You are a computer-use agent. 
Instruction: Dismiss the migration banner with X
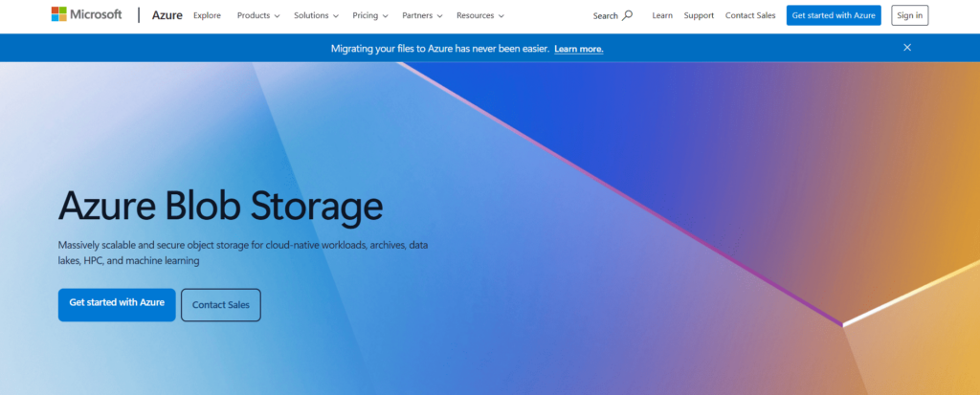(907, 48)
